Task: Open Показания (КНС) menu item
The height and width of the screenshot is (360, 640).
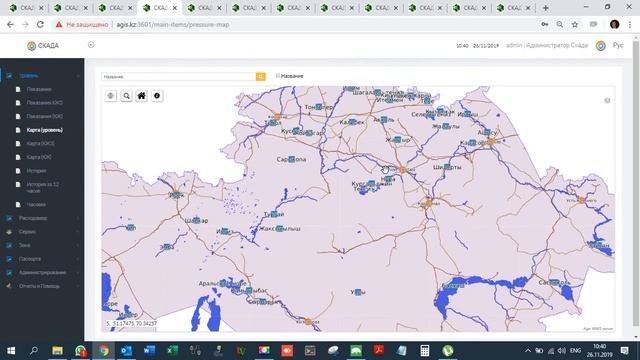Action: pyautogui.click(x=44, y=103)
